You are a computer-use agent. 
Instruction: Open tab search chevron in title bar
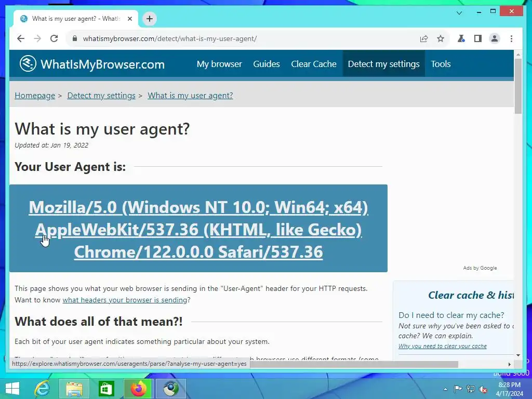click(459, 13)
